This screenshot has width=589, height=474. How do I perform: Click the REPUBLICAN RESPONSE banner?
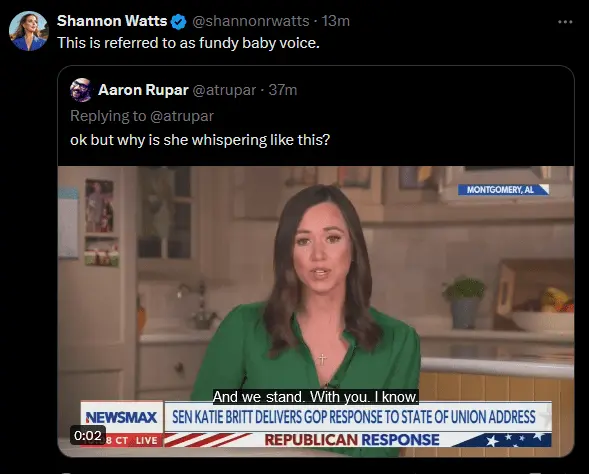352,440
